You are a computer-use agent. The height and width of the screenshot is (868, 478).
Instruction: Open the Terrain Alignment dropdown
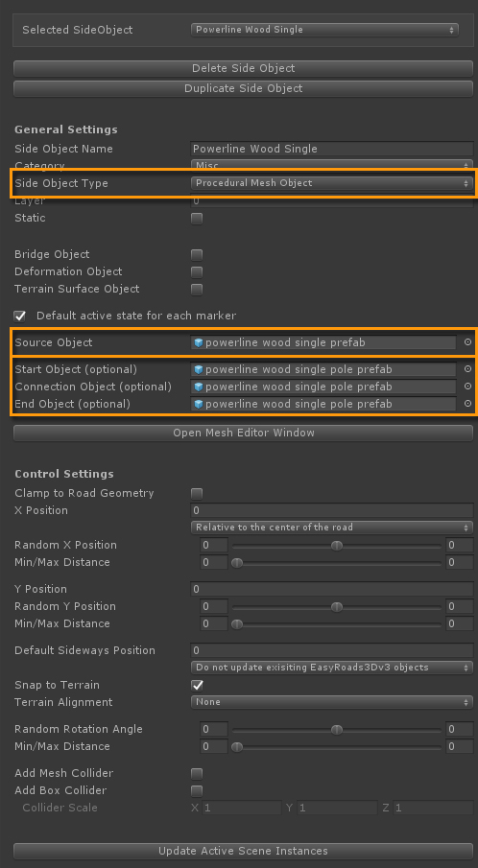point(331,702)
